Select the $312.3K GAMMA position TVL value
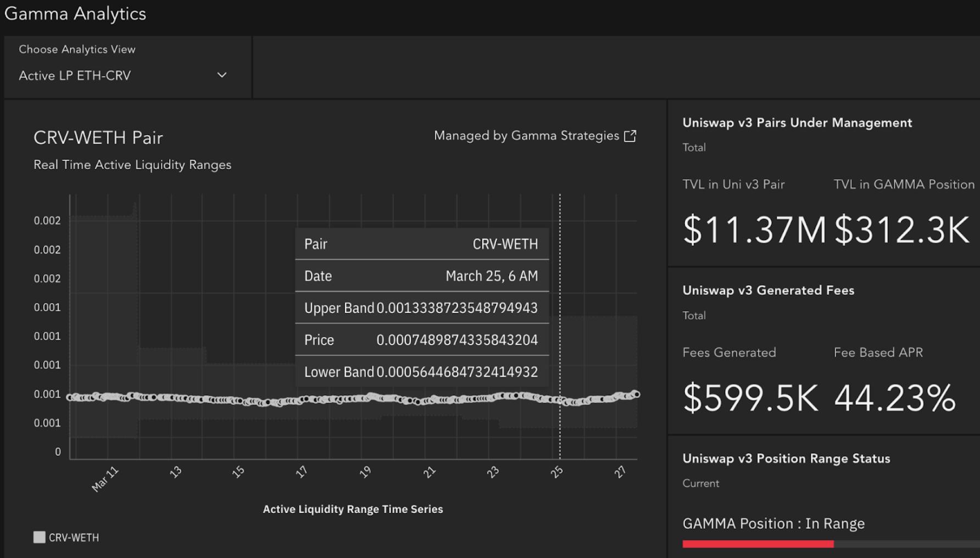Viewport: 980px width, 558px height. [x=901, y=230]
